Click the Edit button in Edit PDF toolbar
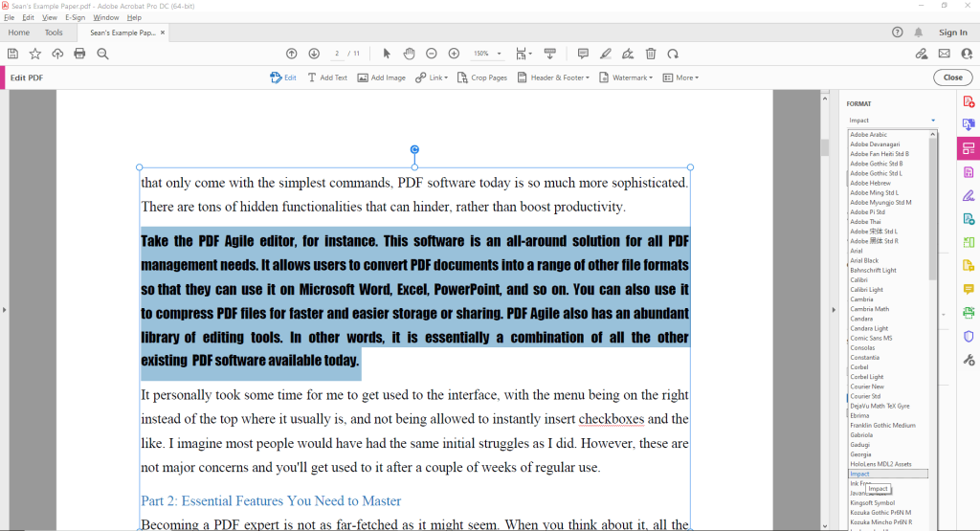Screen dimensions: 980x531 pos(283,77)
